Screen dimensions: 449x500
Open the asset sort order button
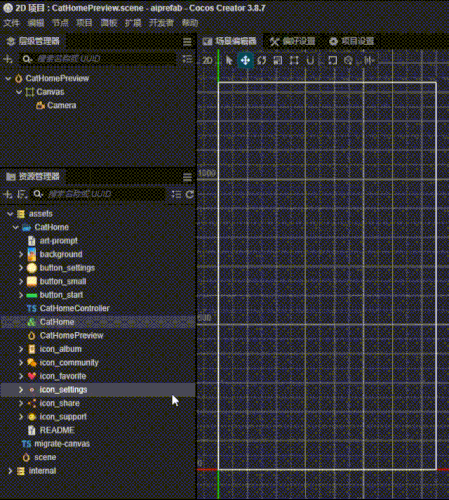pyautogui.click(x=22, y=194)
